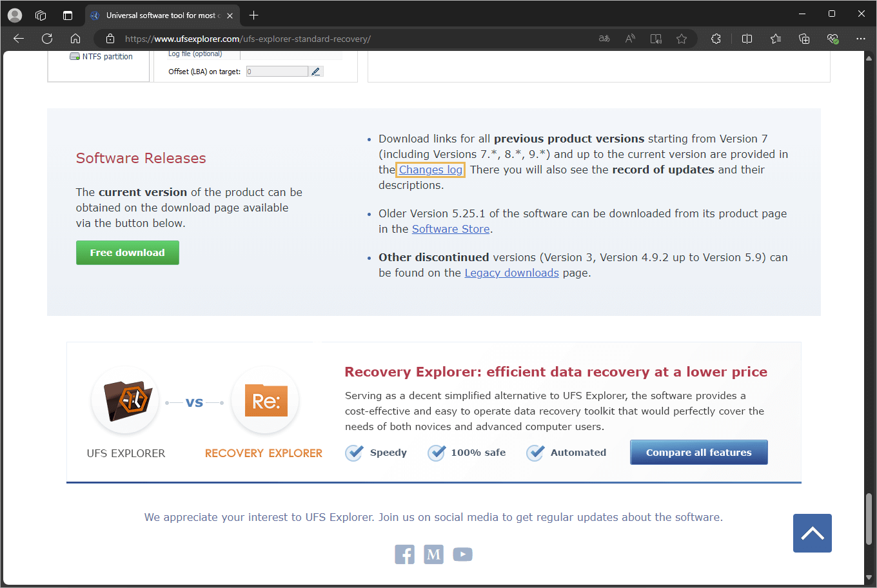Open the YouTube social icon
Screen dimensions: 877x588
[x=463, y=554]
